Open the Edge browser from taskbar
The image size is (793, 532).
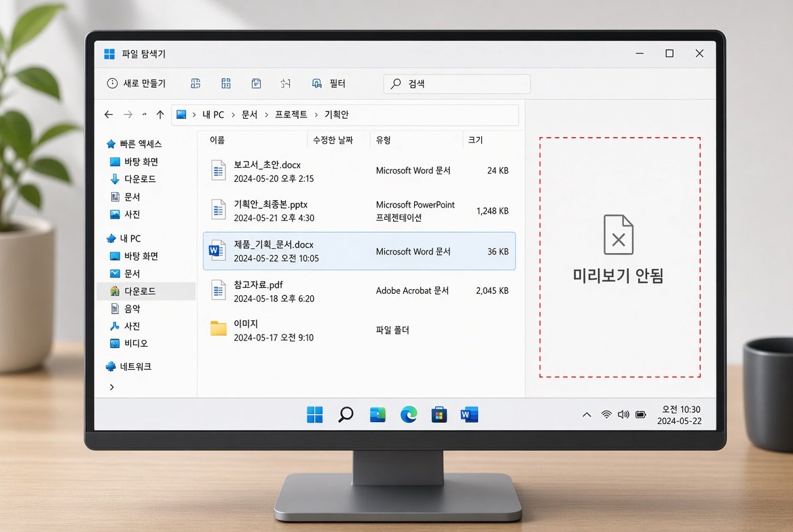[x=409, y=415]
